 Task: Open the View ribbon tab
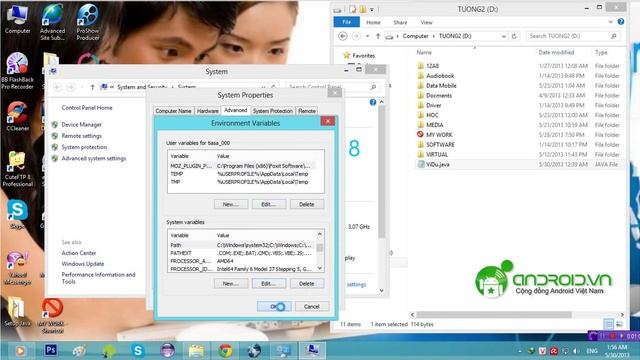click(426, 22)
